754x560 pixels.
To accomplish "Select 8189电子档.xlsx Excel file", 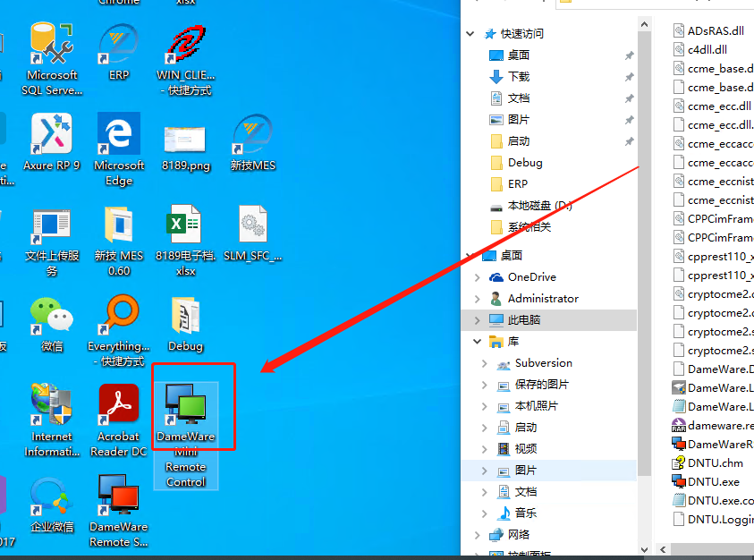I will tap(186, 240).
